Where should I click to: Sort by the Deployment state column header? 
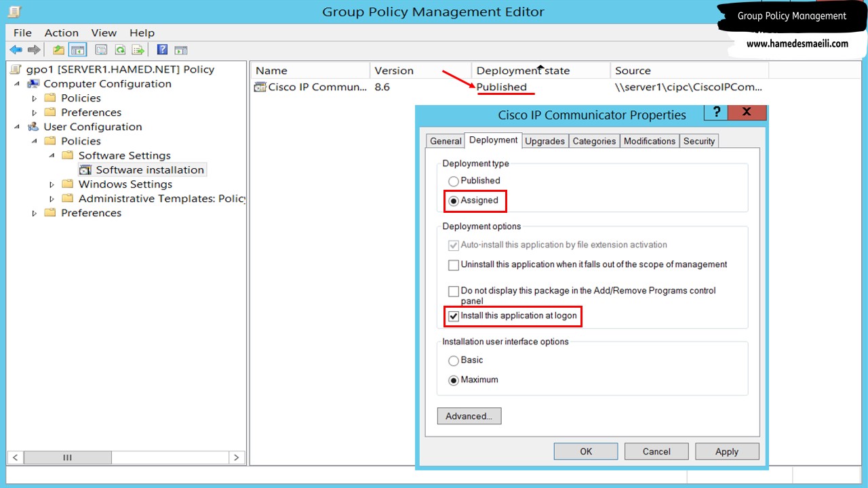pos(540,70)
